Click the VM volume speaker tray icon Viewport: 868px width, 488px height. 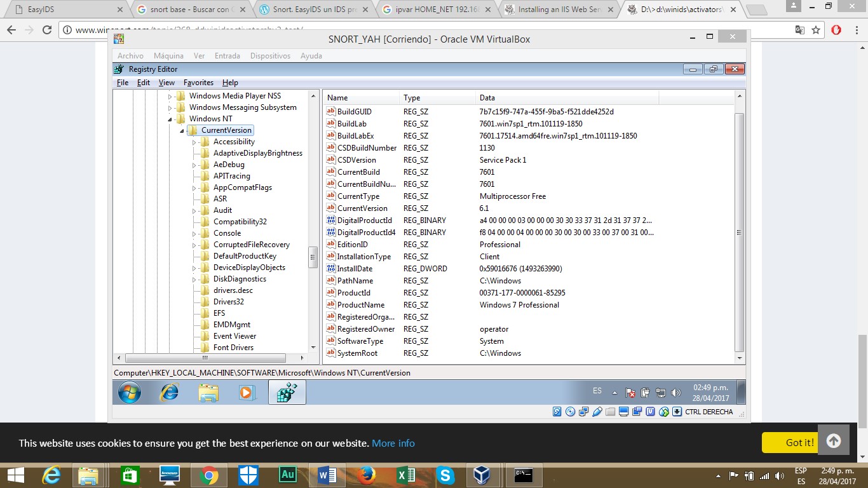pos(675,393)
